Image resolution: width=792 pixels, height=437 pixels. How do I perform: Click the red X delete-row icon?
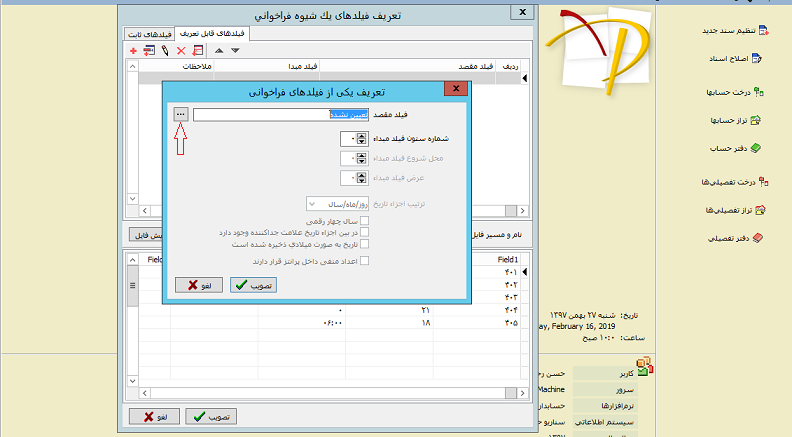(181, 50)
